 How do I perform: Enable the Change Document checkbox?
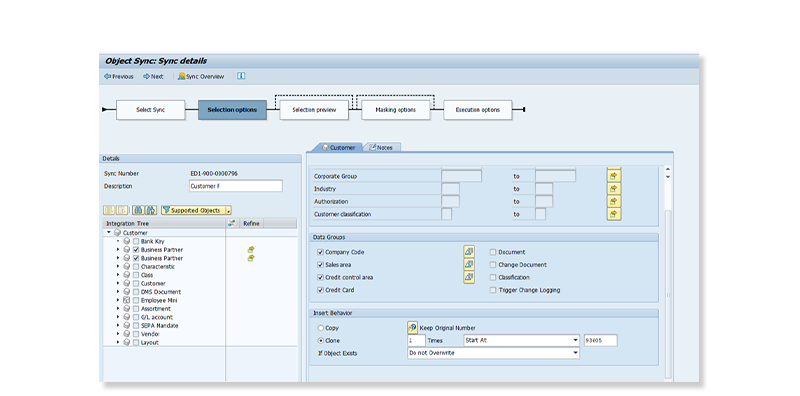pyautogui.click(x=493, y=265)
